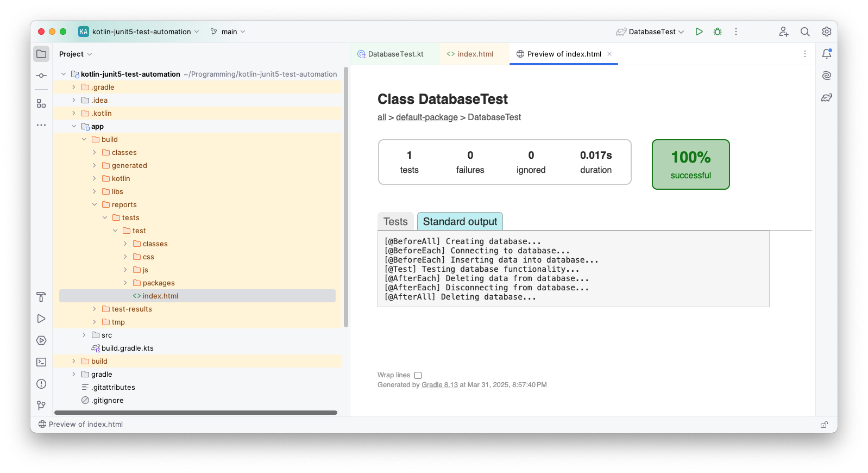Expand the test-results folder

tap(95, 309)
